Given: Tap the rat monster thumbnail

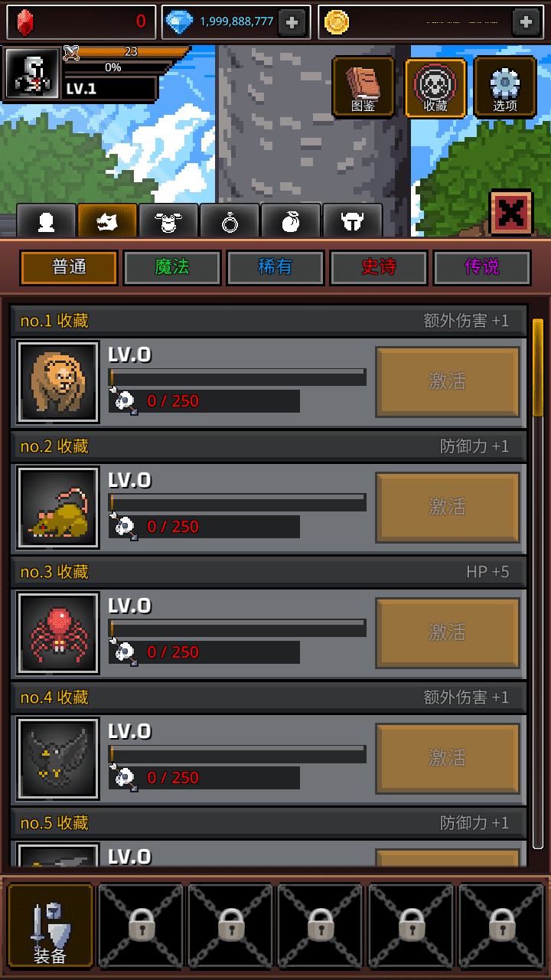Looking at the screenshot, I should tap(58, 508).
